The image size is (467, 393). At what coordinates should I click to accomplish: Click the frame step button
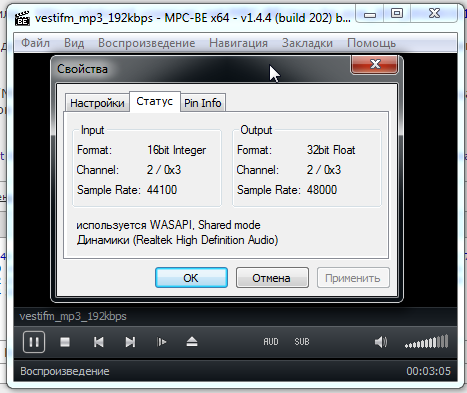162,342
